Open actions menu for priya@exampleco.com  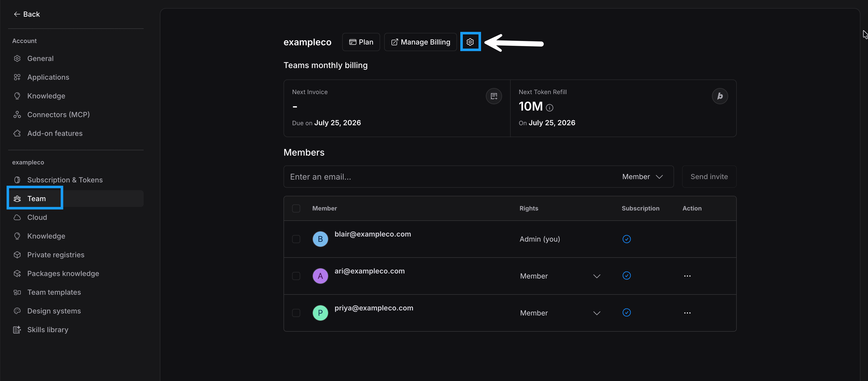click(687, 313)
